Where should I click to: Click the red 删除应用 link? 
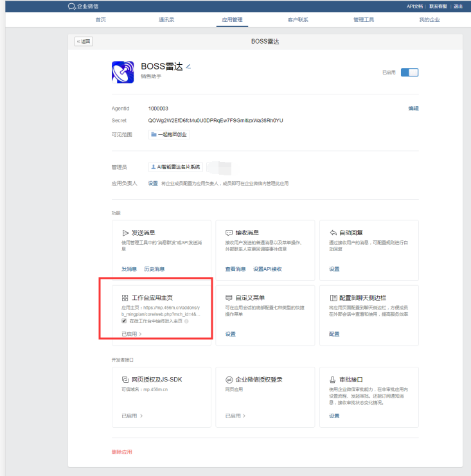(x=122, y=452)
